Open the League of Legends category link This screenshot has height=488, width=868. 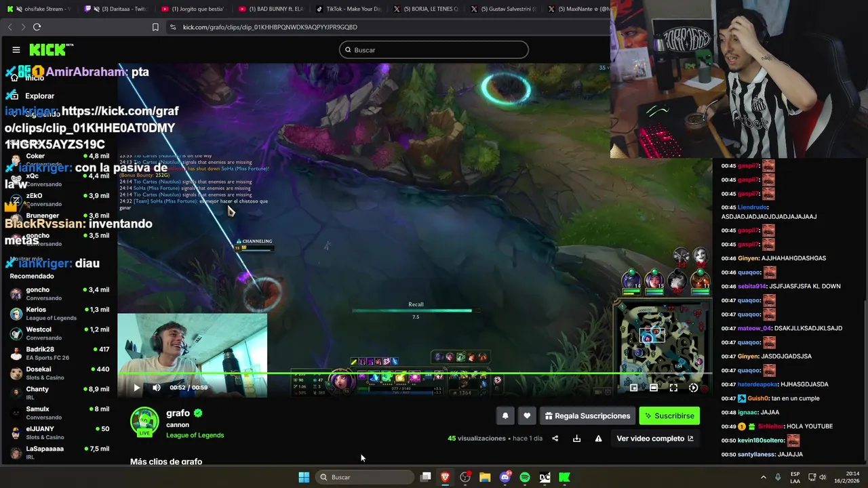195,435
